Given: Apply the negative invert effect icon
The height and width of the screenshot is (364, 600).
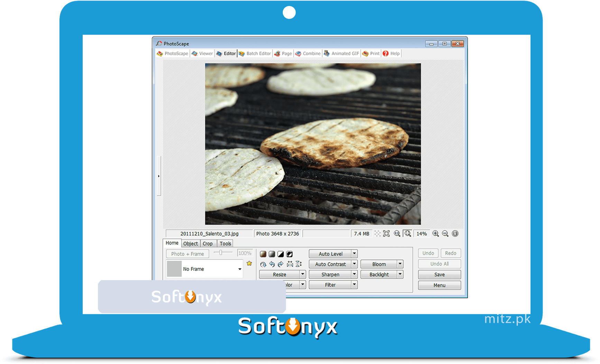Looking at the screenshot, I should click(x=289, y=254).
